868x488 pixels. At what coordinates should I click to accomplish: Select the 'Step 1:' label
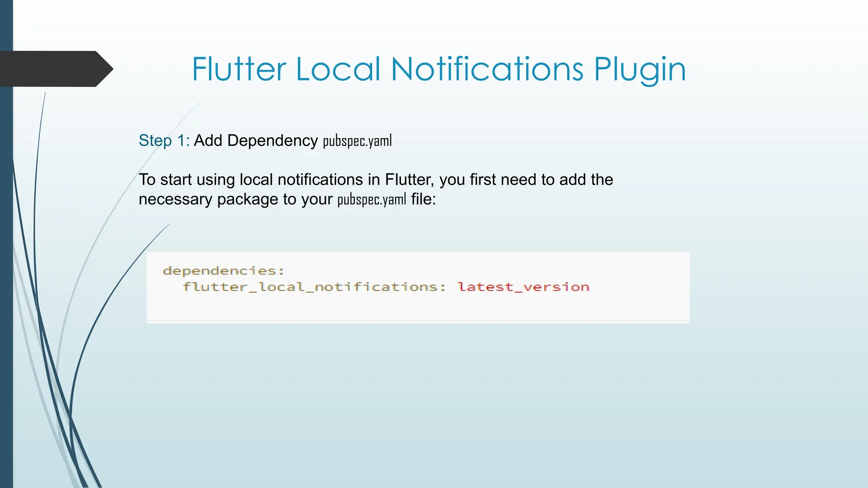click(x=164, y=141)
